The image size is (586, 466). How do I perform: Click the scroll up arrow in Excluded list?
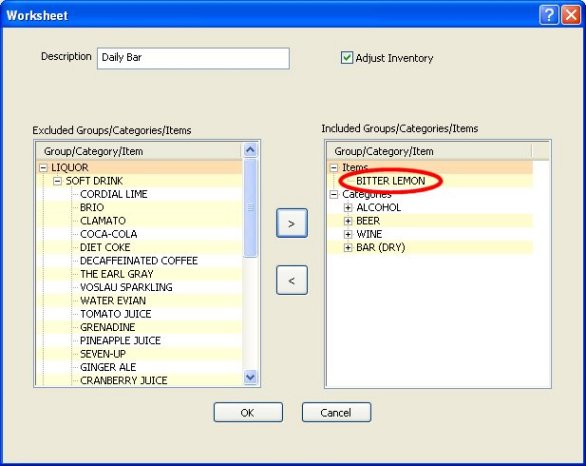click(x=250, y=150)
